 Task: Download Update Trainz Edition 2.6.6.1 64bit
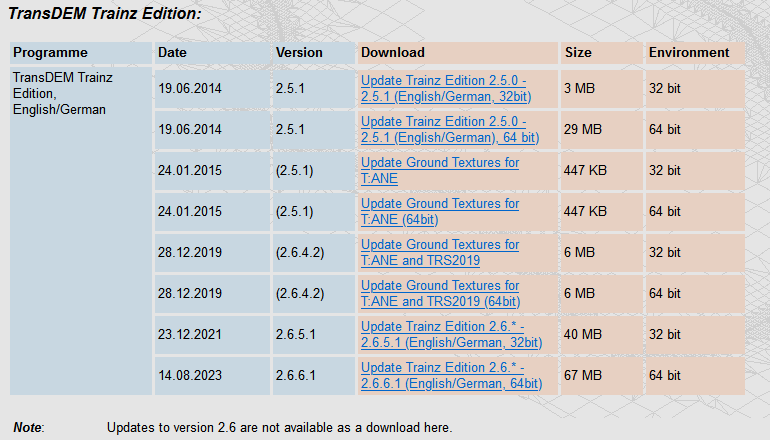(451, 376)
